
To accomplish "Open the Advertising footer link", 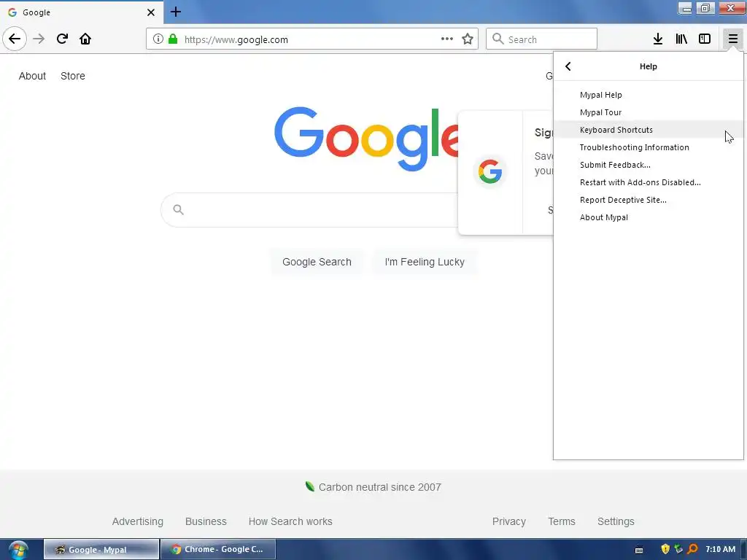I will click(x=138, y=521).
